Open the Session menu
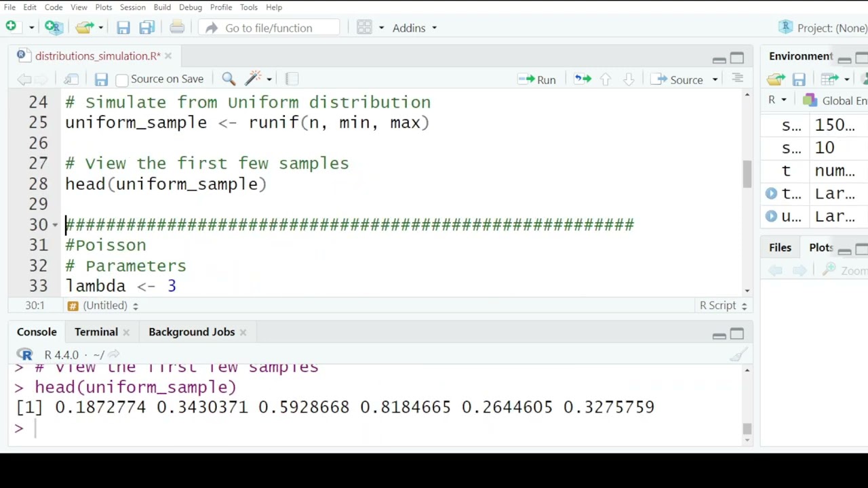 point(133,7)
